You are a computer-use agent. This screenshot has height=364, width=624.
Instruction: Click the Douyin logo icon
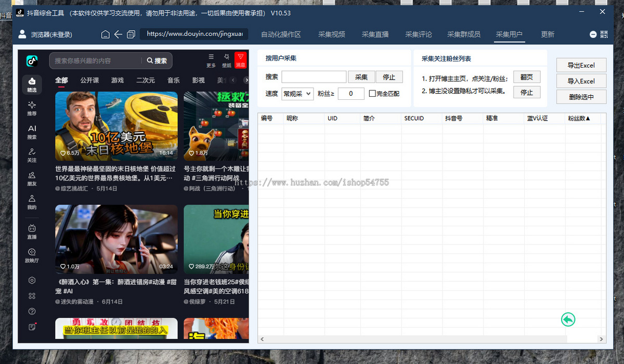pos(32,61)
